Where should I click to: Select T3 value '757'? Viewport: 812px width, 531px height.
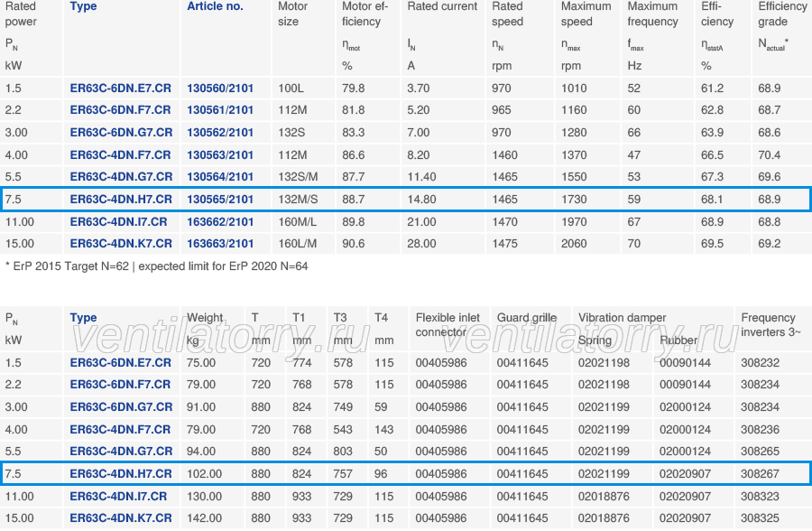[x=343, y=474]
